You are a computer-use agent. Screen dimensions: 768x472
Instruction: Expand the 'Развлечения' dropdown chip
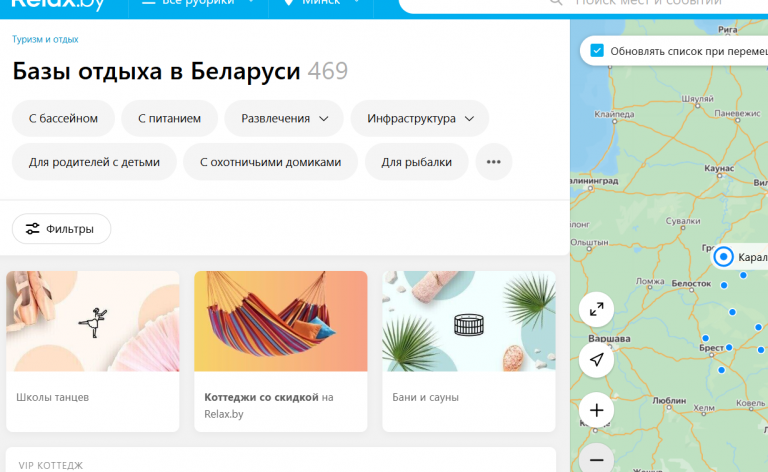(x=284, y=118)
